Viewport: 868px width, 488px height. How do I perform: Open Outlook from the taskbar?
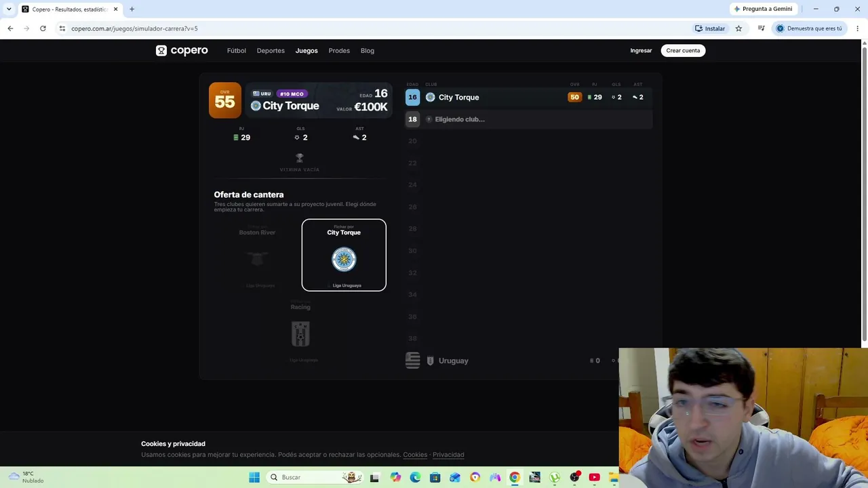[x=455, y=477]
